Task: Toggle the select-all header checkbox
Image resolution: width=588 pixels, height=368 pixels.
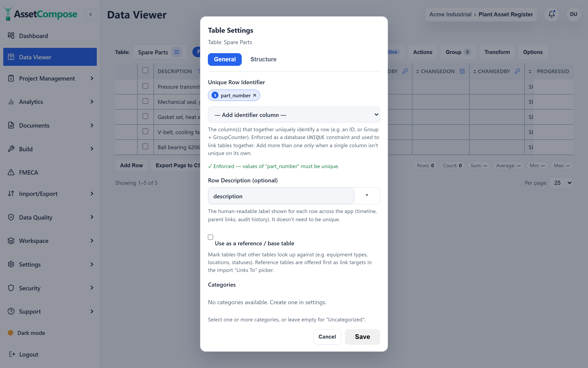Action: click(x=145, y=70)
